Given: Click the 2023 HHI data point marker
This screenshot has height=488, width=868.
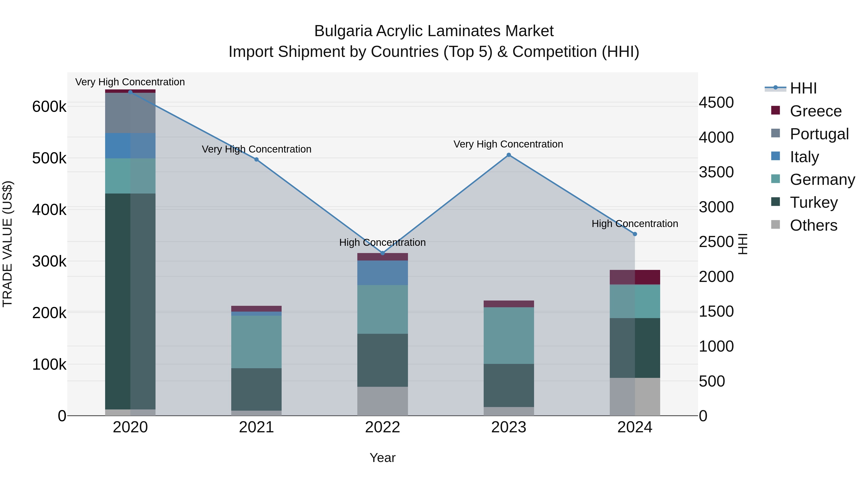Looking at the screenshot, I should [509, 155].
